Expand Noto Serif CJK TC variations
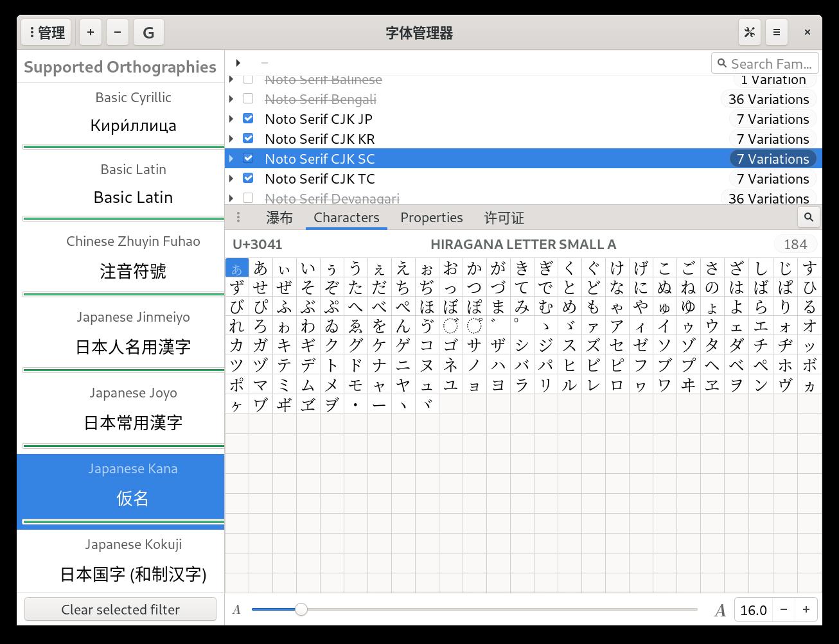839x644 pixels. point(231,178)
